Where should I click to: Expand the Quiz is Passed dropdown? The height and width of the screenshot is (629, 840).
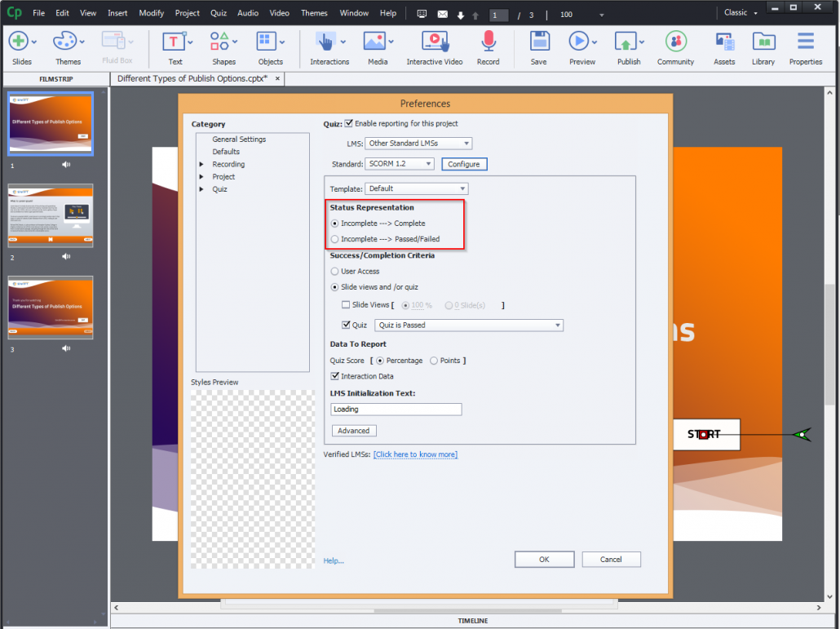coord(469,325)
